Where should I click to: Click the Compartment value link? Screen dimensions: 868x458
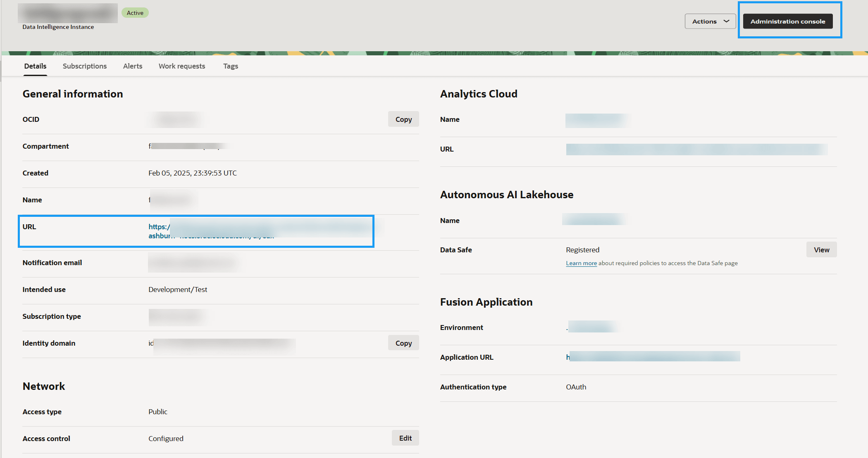[184, 146]
